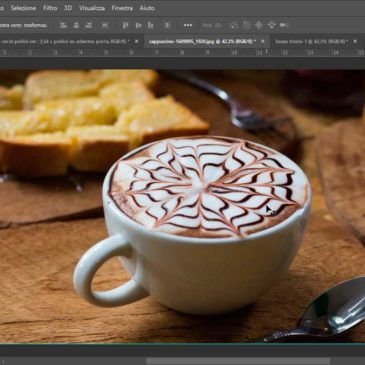The height and width of the screenshot is (365, 365).
Task: Open the Visualizza menu
Action: click(x=92, y=8)
